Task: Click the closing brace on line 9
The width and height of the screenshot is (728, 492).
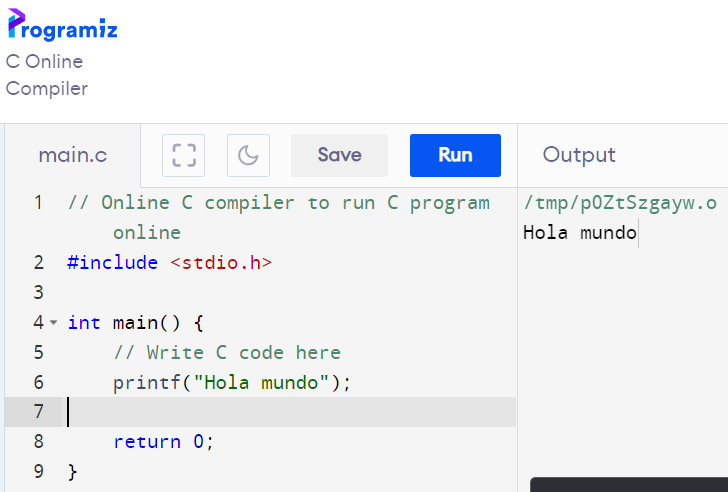Action: pyautogui.click(x=72, y=471)
